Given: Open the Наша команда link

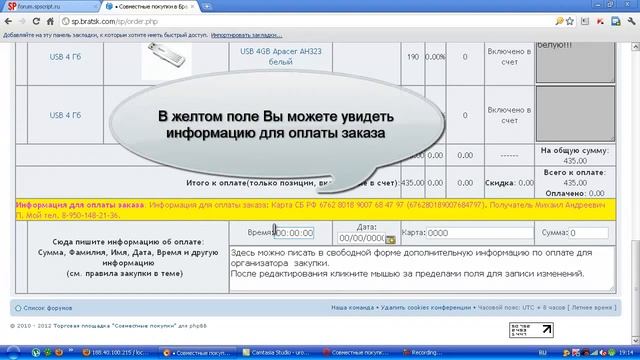Looking at the screenshot, I should [352, 307].
